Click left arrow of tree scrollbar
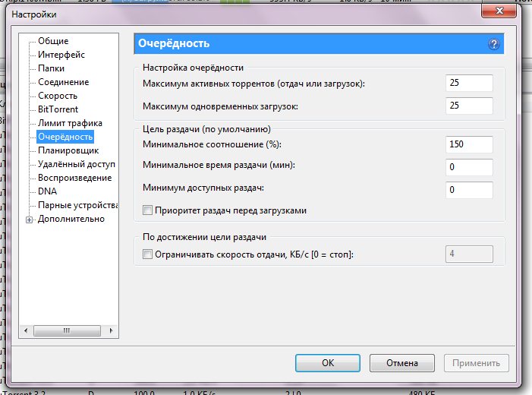Viewport: 532px width, 395px height. (26, 330)
